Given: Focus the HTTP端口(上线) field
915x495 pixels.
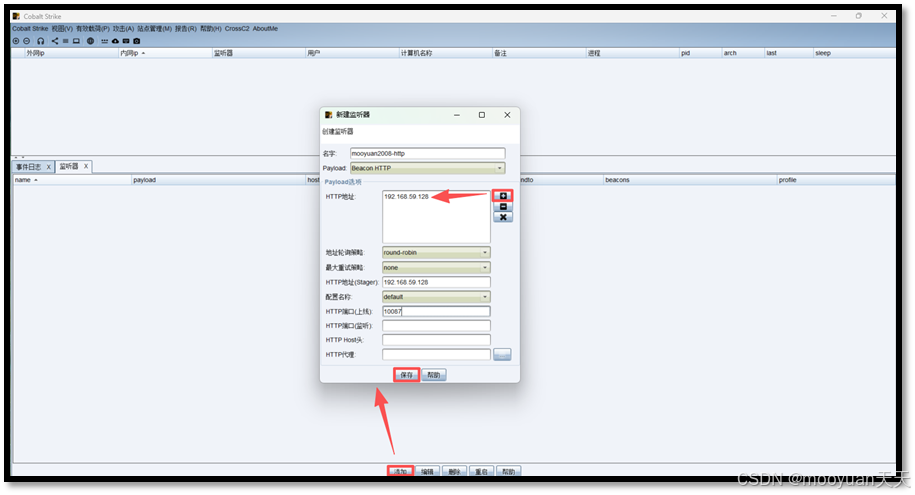Looking at the screenshot, I should [x=436, y=311].
